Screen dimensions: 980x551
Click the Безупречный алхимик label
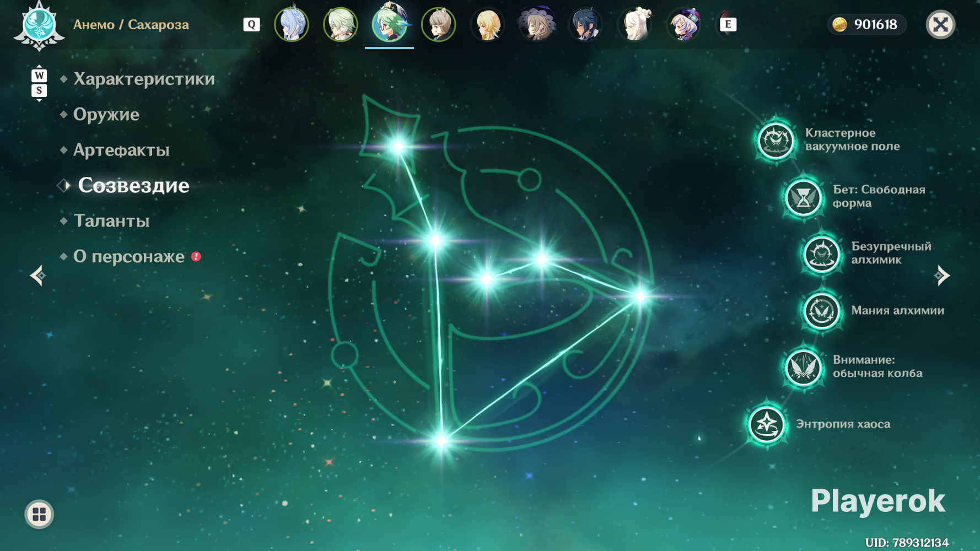pos(891,253)
